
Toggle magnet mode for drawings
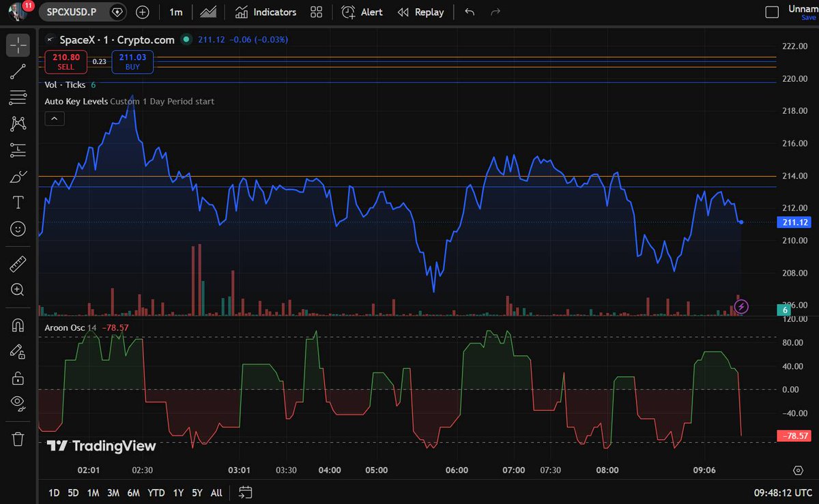(18, 325)
